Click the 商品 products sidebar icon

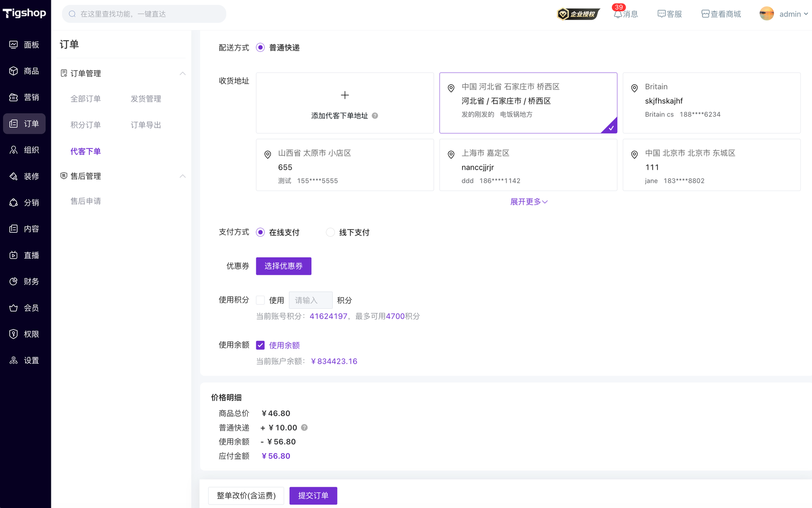pyautogui.click(x=14, y=71)
